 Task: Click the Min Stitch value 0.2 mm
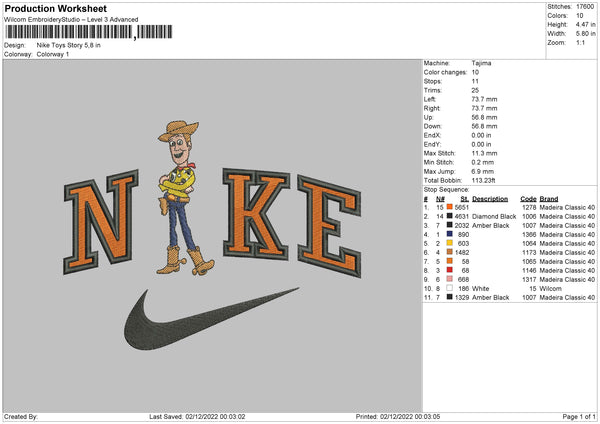tap(483, 162)
